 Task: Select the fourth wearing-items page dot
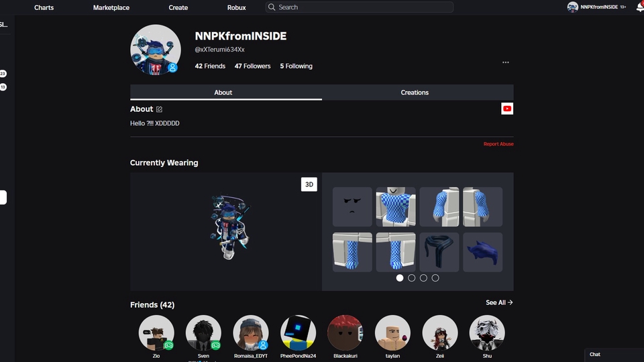(435, 278)
